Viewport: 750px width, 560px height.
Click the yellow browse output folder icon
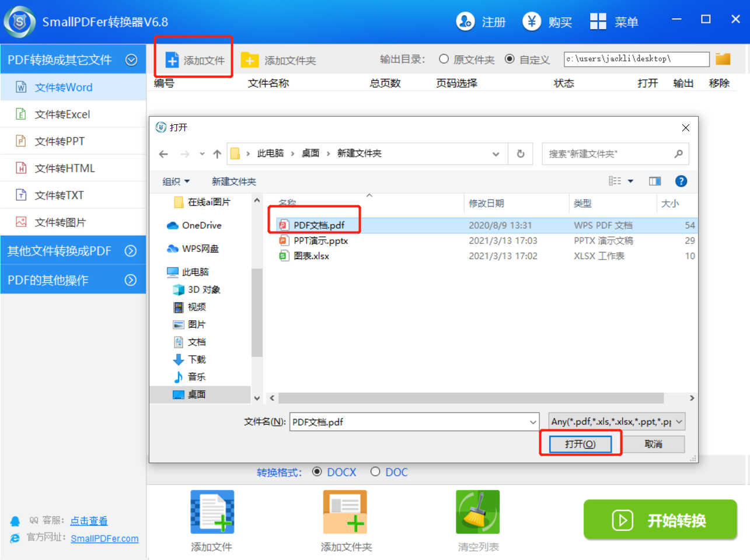[723, 59]
